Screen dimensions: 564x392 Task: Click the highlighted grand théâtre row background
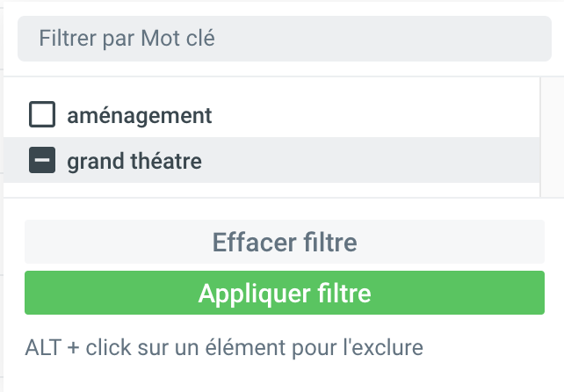[x=369, y=161]
